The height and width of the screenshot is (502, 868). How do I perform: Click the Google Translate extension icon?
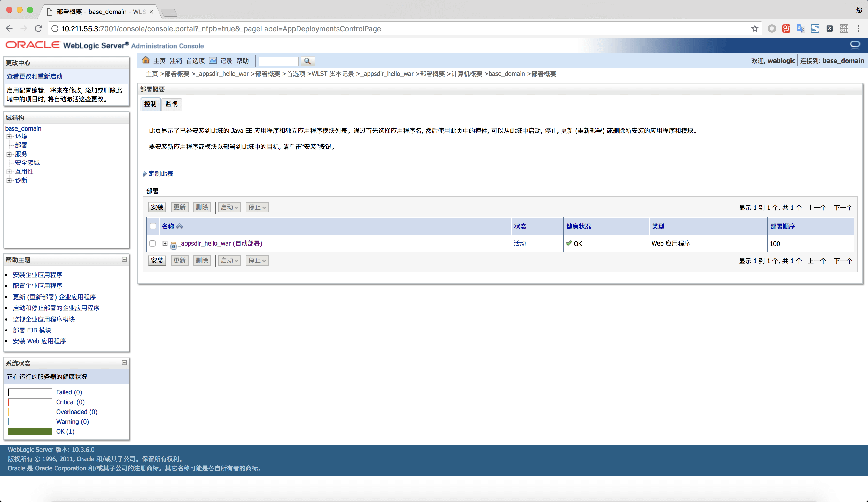click(800, 29)
